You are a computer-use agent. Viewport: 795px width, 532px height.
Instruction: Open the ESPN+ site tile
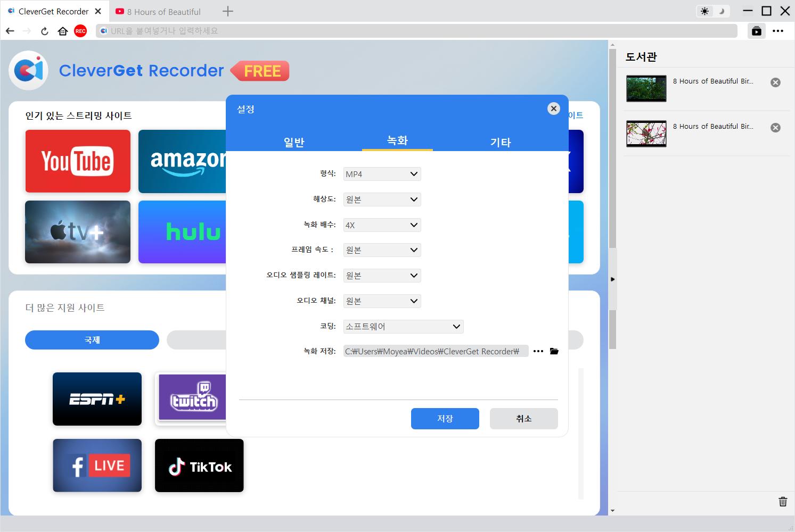(97, 399)
